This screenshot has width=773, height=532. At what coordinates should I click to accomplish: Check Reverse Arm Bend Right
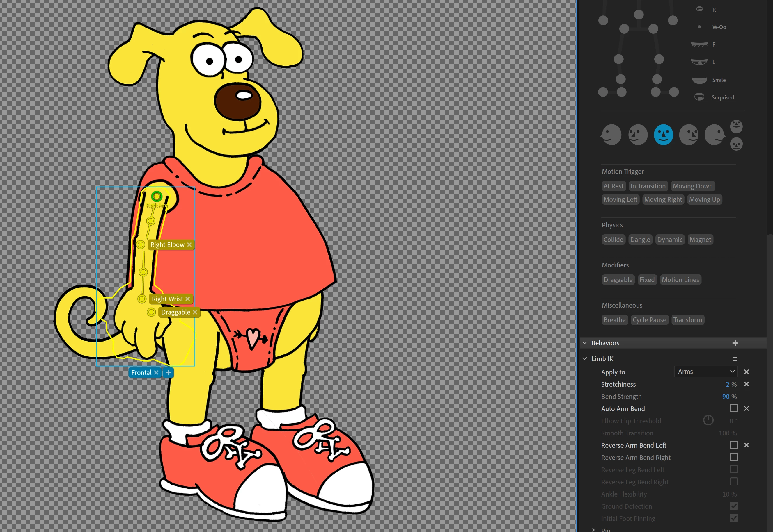734,457
